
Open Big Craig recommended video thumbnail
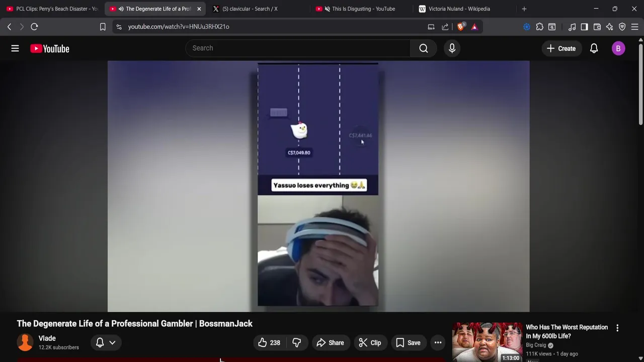tap(487, 342)
